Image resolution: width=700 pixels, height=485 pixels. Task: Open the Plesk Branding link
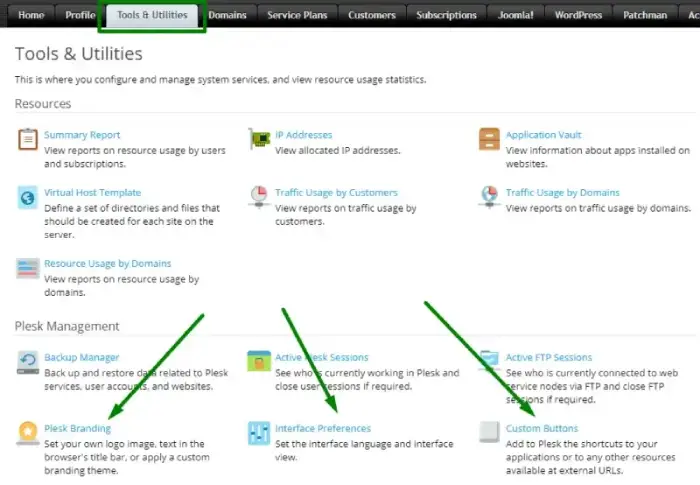click(77, 428)
